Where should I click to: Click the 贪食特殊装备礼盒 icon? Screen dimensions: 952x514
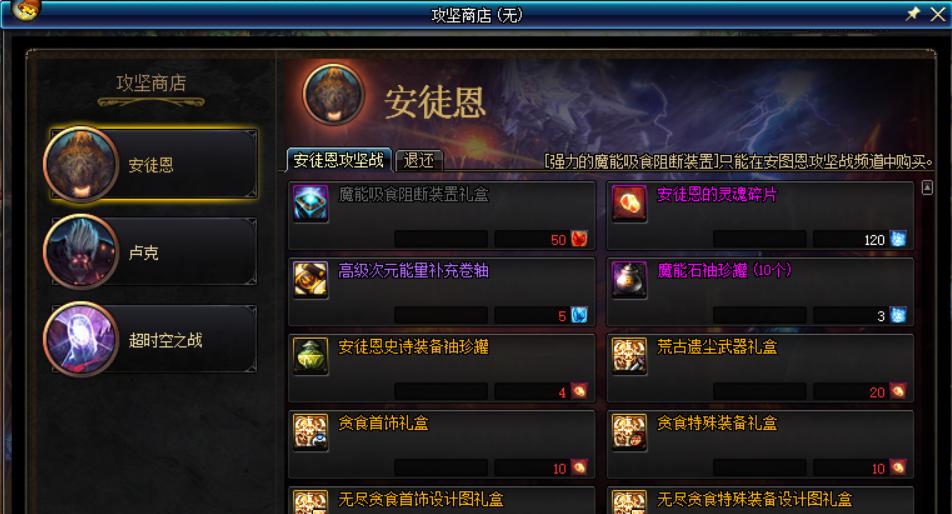click(629, 433)
